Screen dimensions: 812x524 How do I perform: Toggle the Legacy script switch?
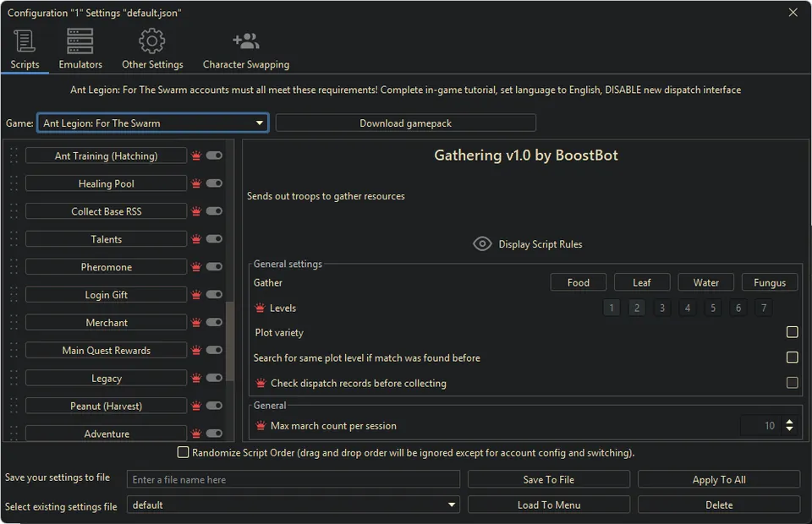(214, 378)
